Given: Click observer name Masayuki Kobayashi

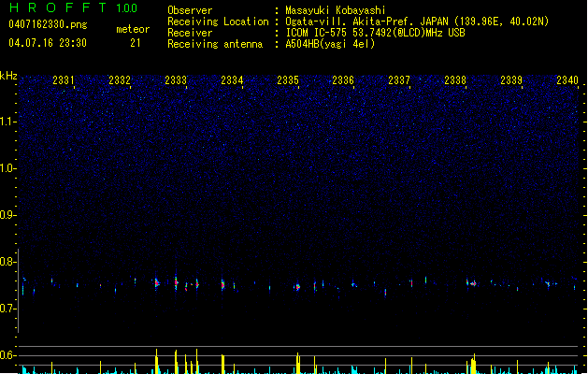Looking at the screenshot, I should click(336, 10).
